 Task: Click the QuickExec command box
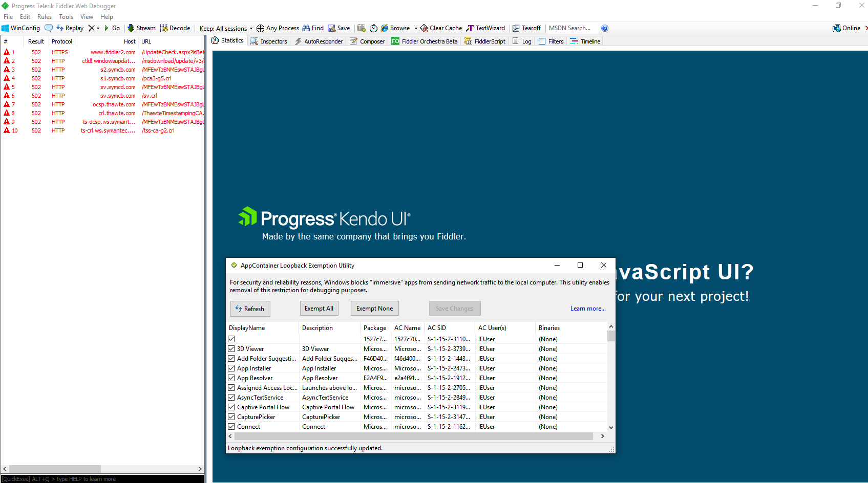coord(102,479)
